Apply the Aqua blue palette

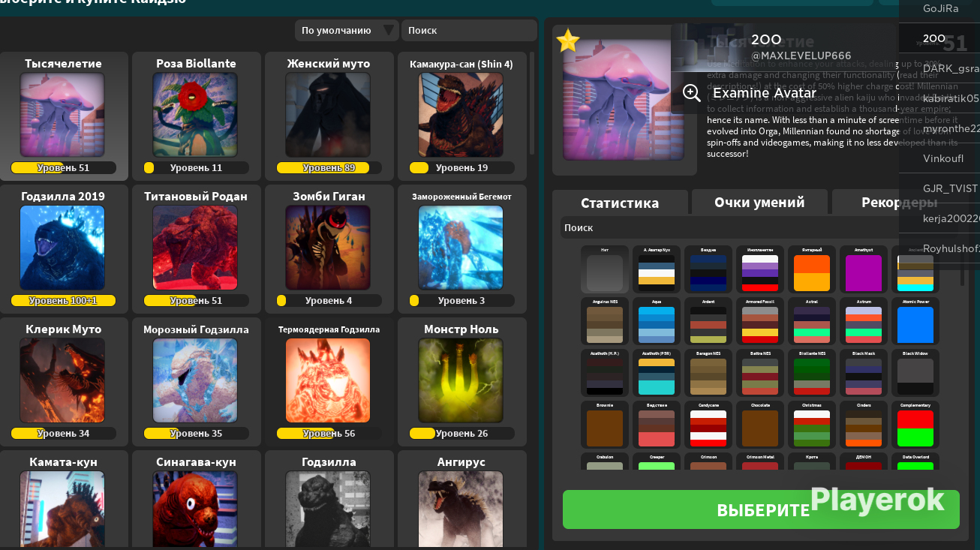click(x=657, y=321)
